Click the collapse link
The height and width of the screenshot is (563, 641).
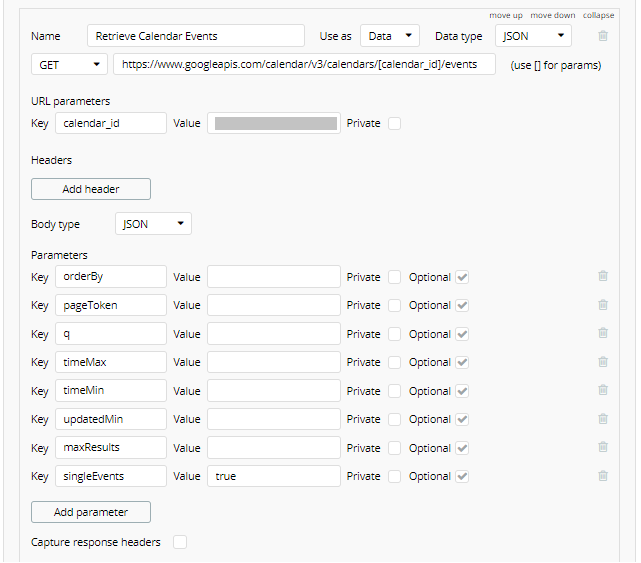599,15
